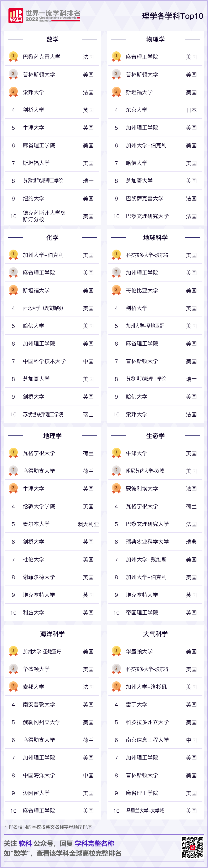Click the ShanghaiRanking logo at top left
Viewport: 208px width, 868px height.
coord(16,16)
